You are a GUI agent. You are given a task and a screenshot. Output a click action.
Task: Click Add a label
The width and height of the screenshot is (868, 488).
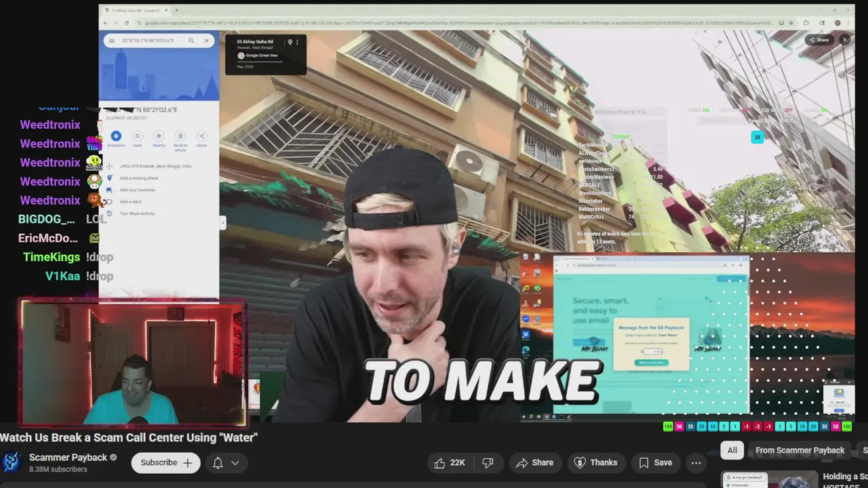point(130,201)
